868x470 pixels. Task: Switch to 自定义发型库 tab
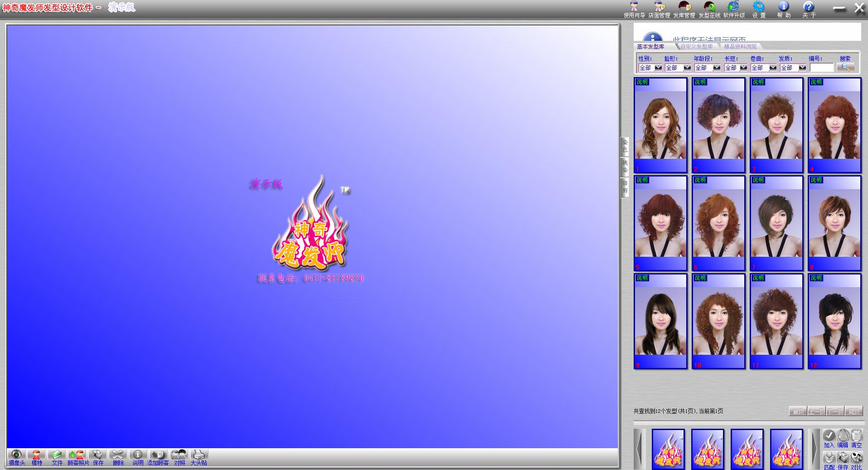point(697,47)
